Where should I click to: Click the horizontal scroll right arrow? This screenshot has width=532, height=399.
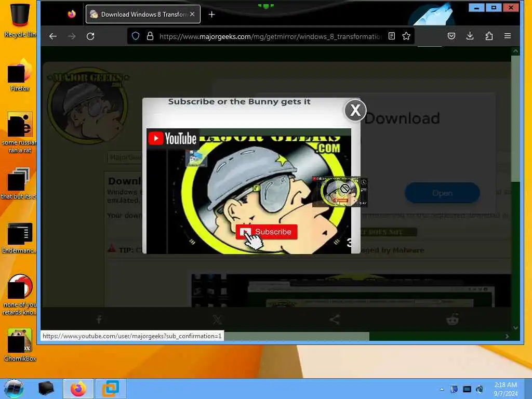(507, 336)
